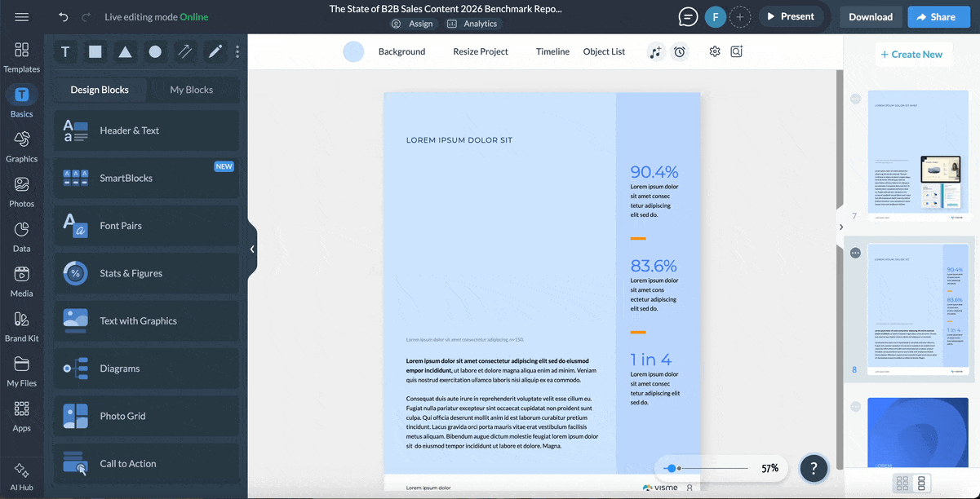Show more tools via the three-dot menu
This screenshot has width=980, height=499.
point(237,51)
